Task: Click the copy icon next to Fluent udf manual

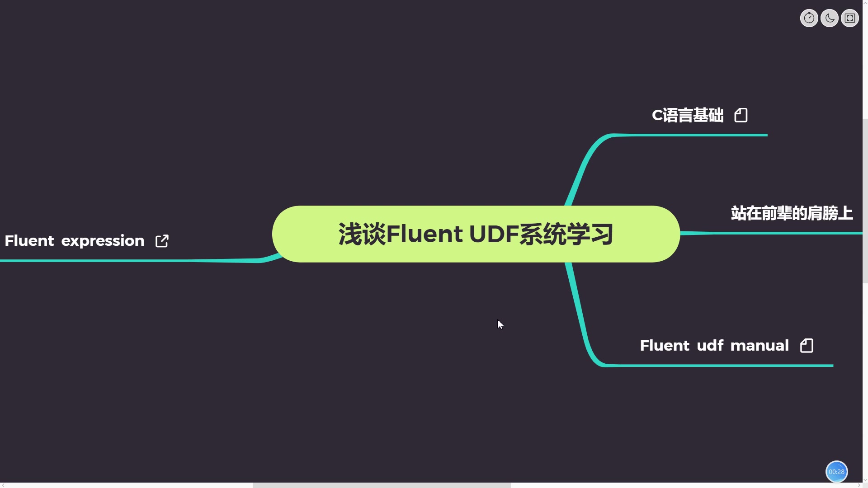Action: click(806, 345)
